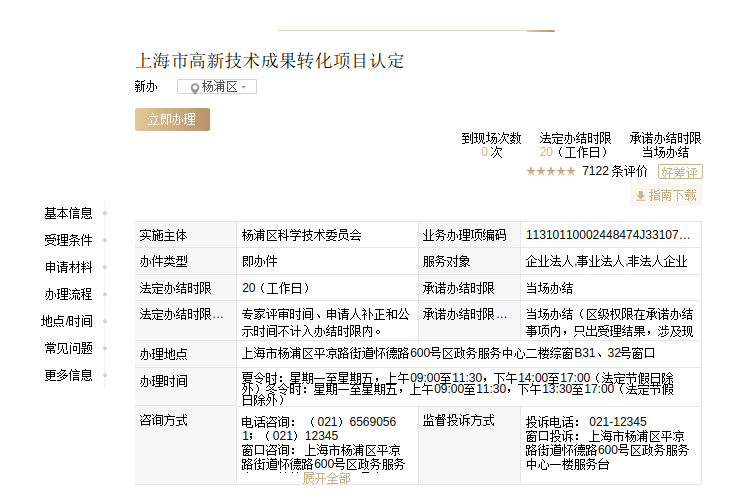
Task: Select 更多信息 in side navigation
Action: 68,375
